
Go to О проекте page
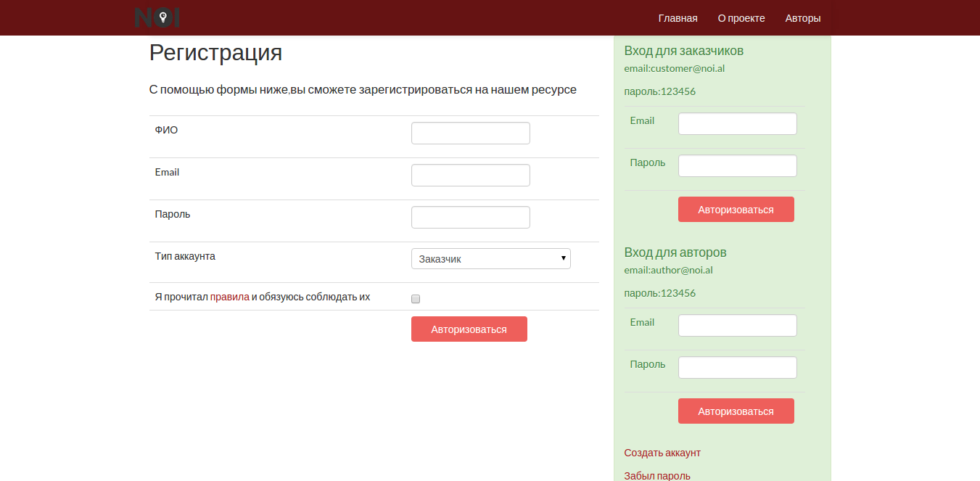[741, 18]
